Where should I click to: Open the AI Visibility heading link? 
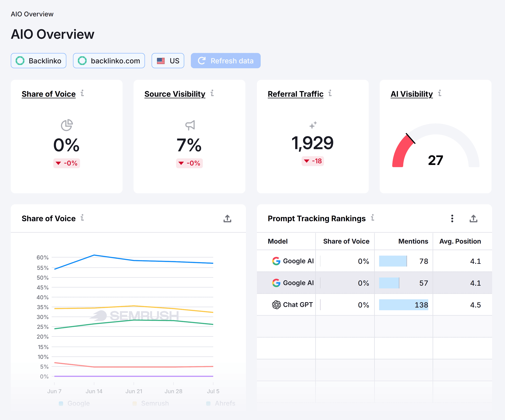coord(412,94)
